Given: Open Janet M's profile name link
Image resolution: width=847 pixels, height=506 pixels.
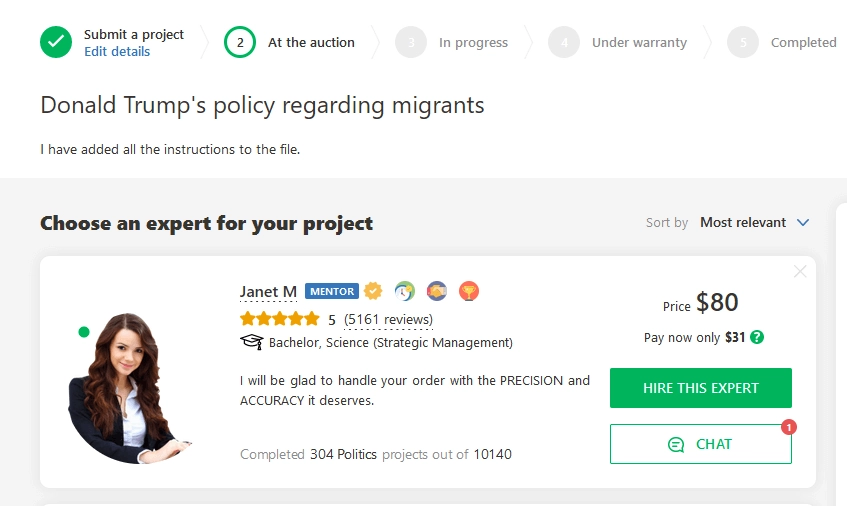Looking at the screenshot, I should 268,292.
